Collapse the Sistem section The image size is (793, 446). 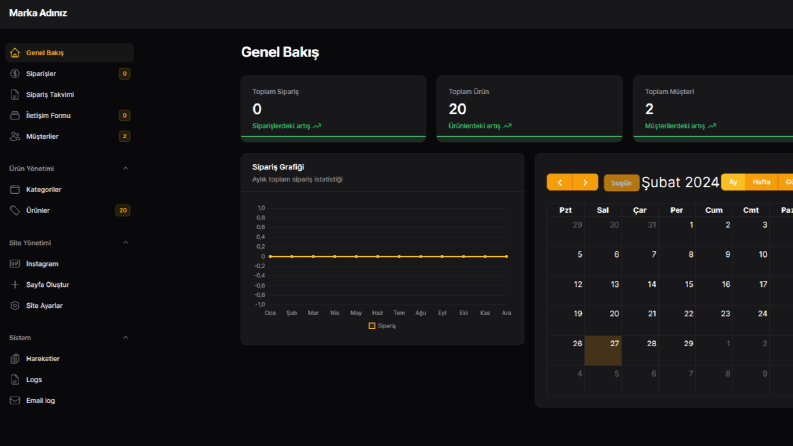click(x=125, y=337)
